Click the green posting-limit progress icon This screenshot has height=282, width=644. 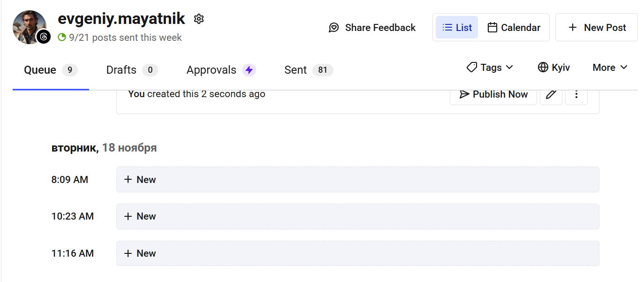click(62, 38)
